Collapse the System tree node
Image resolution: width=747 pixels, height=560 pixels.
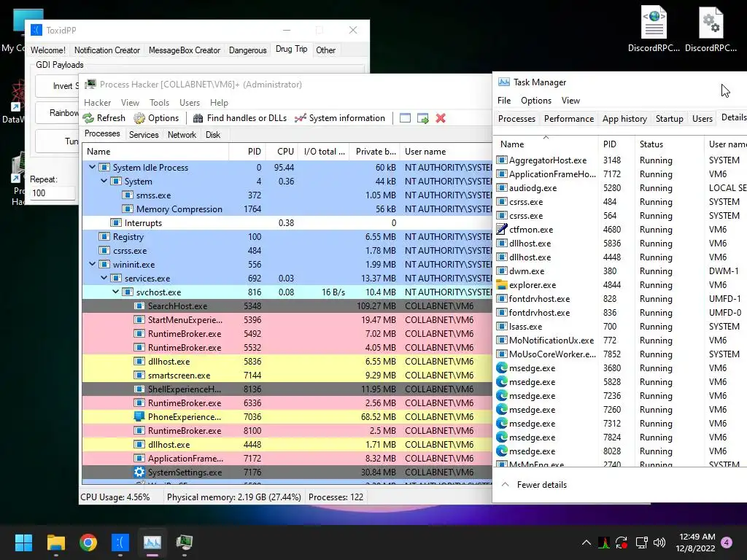point(104,181)
